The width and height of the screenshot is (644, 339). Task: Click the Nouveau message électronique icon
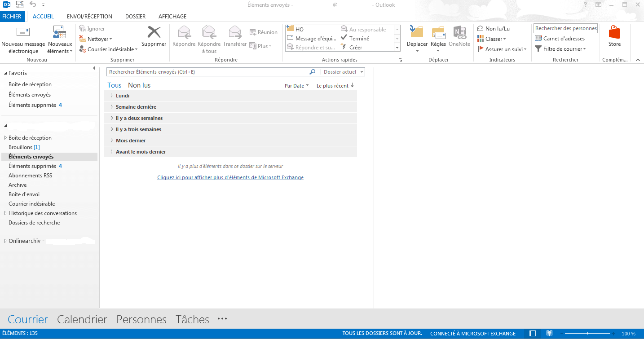point(23,33)
